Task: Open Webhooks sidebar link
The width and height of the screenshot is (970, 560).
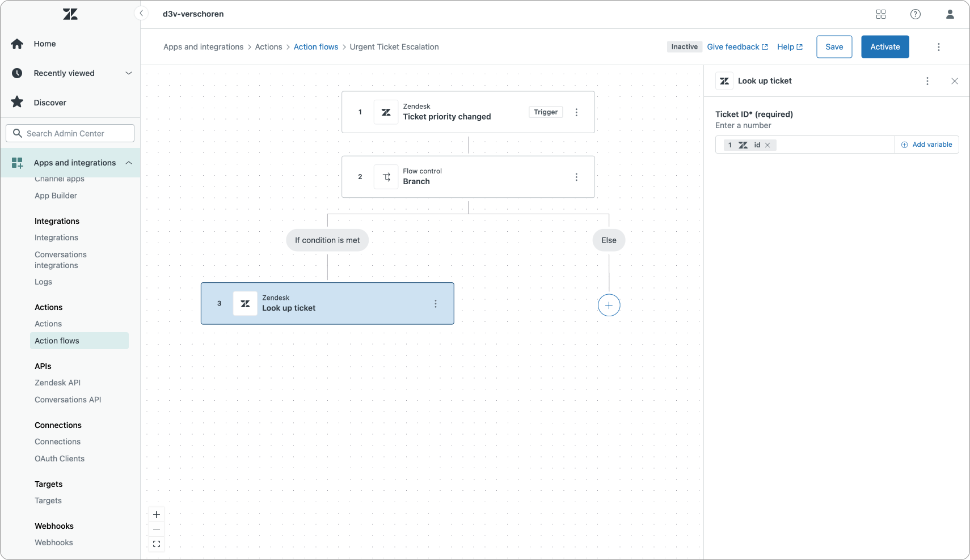Action: 54,542
